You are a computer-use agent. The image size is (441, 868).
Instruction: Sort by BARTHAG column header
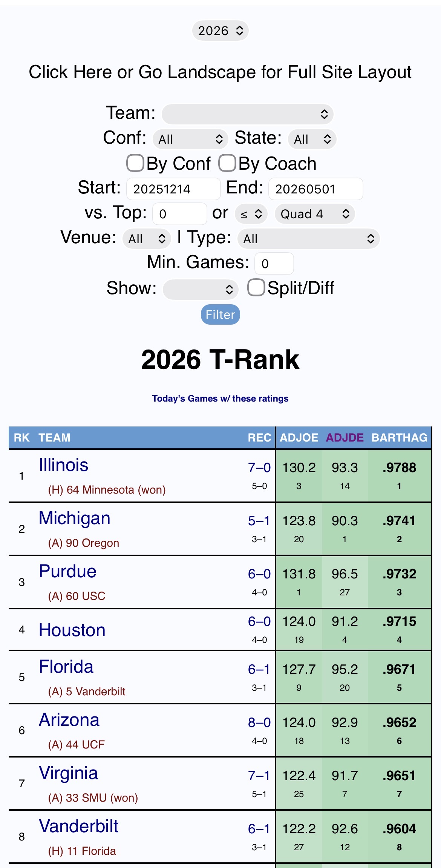pos(399,437)
